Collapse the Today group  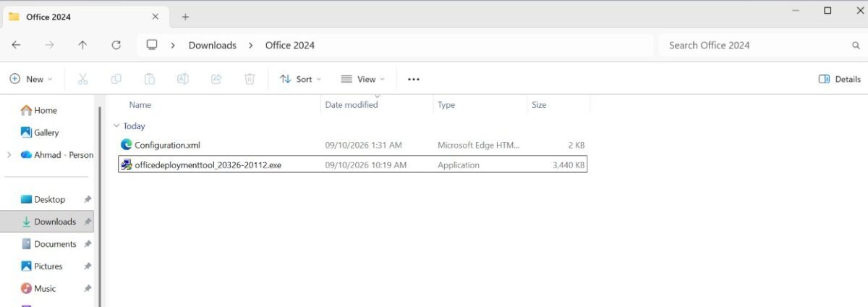click(x=116, y=126)
